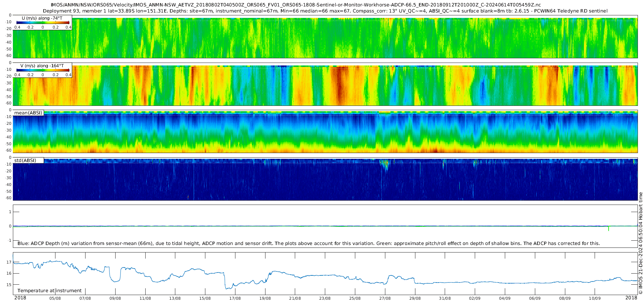Image resolution: width=644 pixels, height=304 pixels.
Task: Click the green spike in depth variation plot
Action: (x=609, y=229)
